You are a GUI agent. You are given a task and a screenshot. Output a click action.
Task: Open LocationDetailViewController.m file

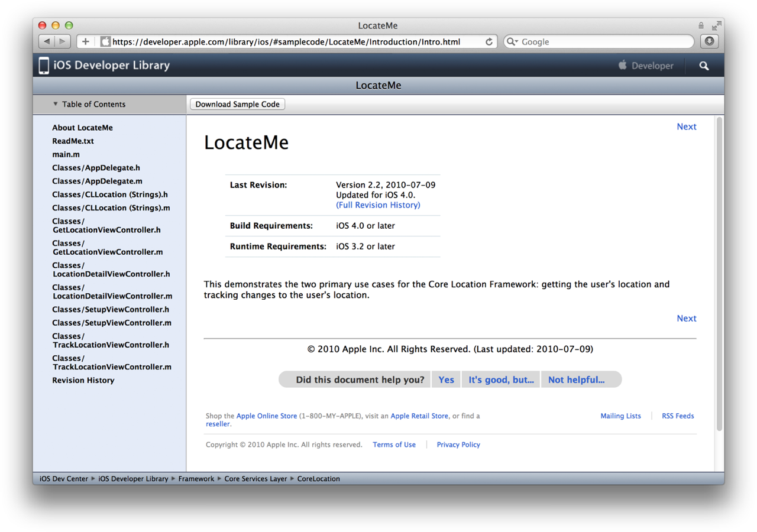(x=112, y=292)
